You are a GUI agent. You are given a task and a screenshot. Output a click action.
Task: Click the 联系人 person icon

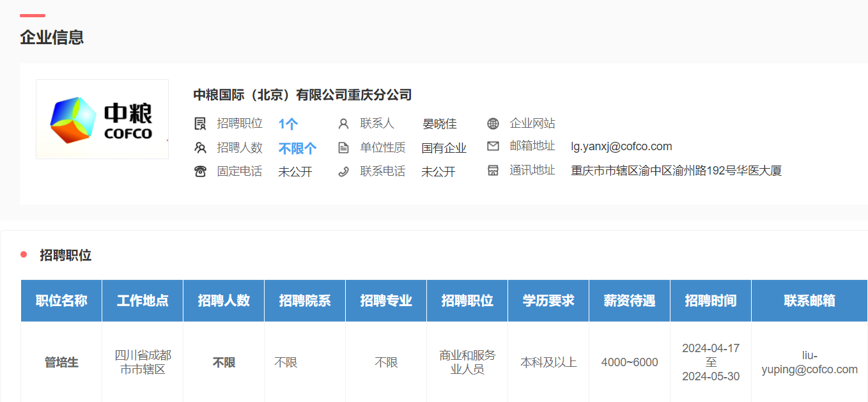[343, 123]
